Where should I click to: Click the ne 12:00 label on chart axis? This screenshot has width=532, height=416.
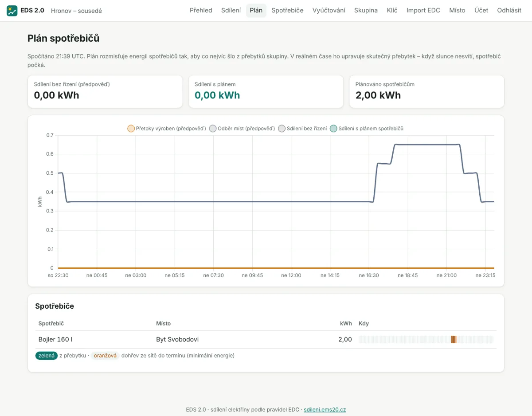pyautogui.click(x=291, y=275)
